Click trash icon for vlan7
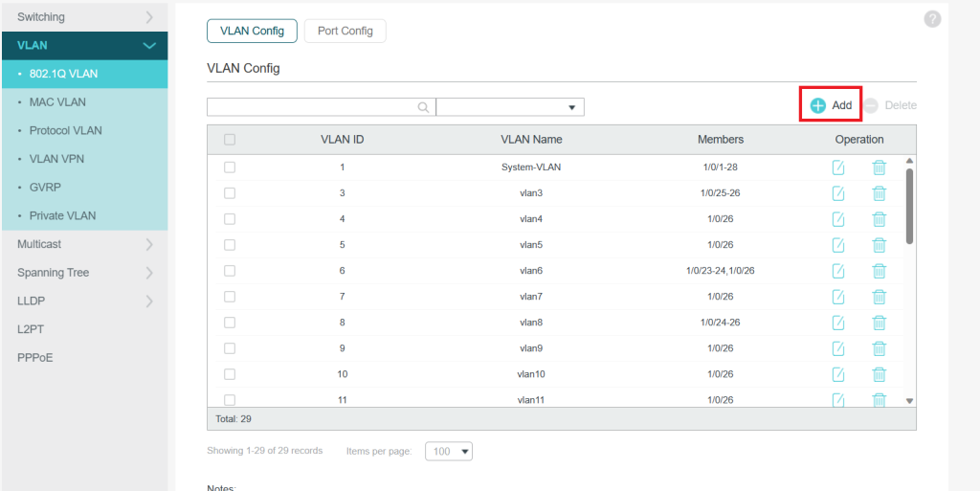Screen dimensions: 980x491 pos(879,297)
